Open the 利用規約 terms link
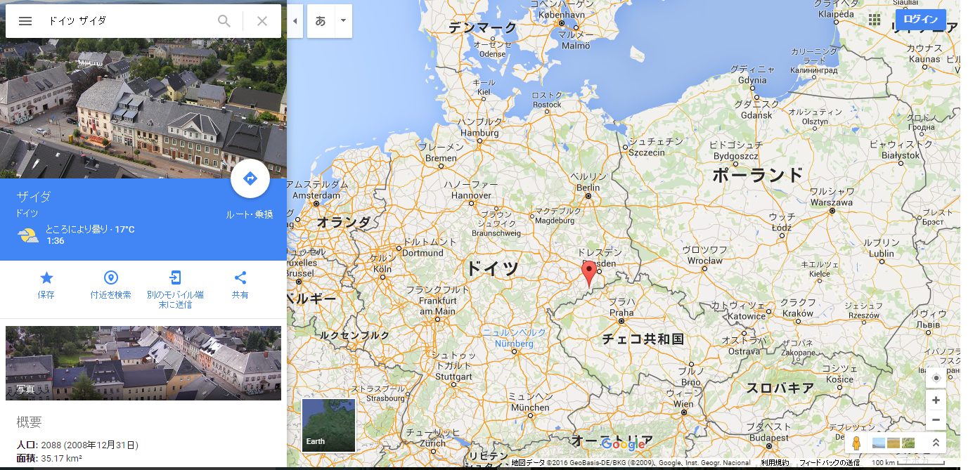Image resolution: width=980 pixels, height=470 pixels. coord(775,463)
